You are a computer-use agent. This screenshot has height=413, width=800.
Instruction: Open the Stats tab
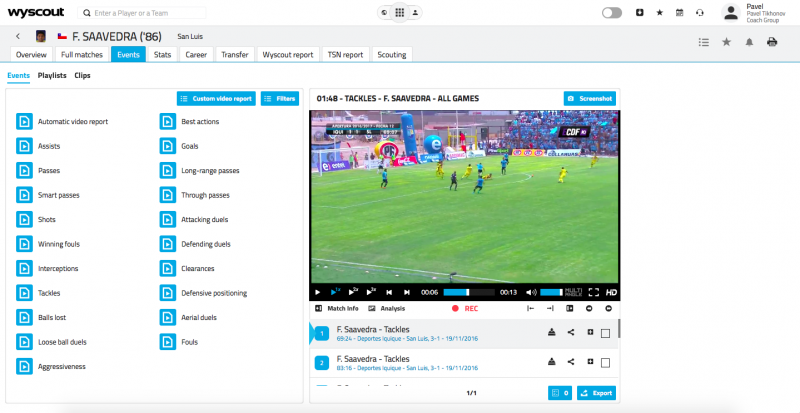163,55
